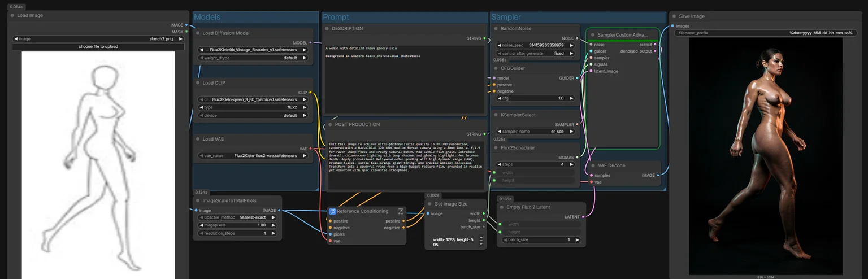This screenshot has height=279, width=868.
Task: Decrease steps value with left arrow
Action: click(501, 164)
